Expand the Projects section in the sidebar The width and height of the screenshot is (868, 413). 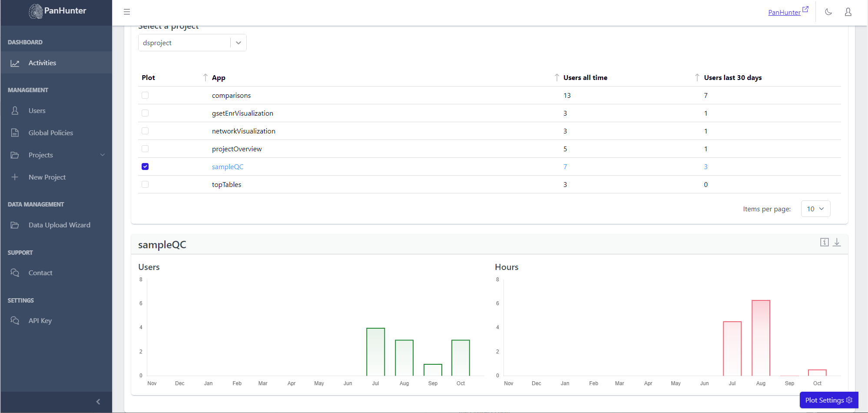[103, 155]
